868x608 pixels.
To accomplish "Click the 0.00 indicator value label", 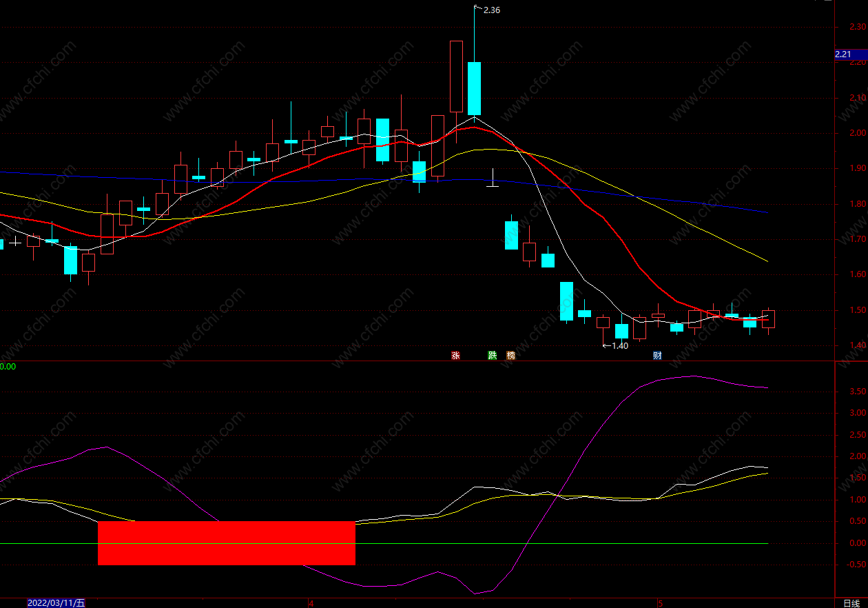I will coord(8,367).
